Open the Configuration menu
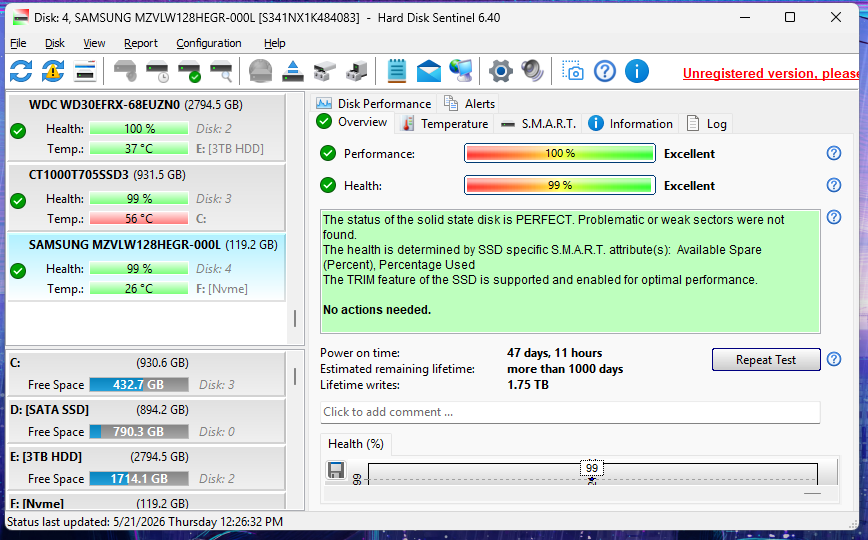This screenshot has width=868, height=540. (209, 43)
